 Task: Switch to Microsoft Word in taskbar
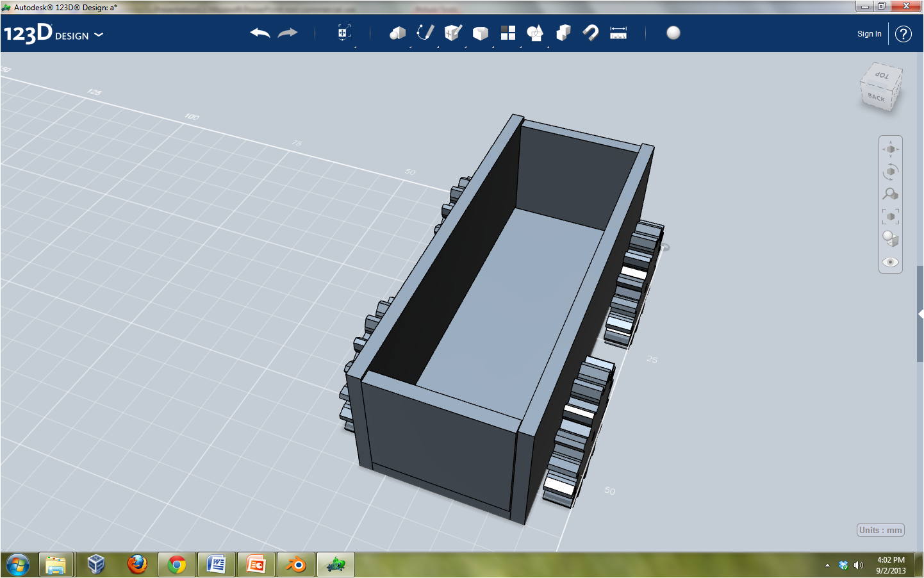pyautogui.click(x=217, y=565)
